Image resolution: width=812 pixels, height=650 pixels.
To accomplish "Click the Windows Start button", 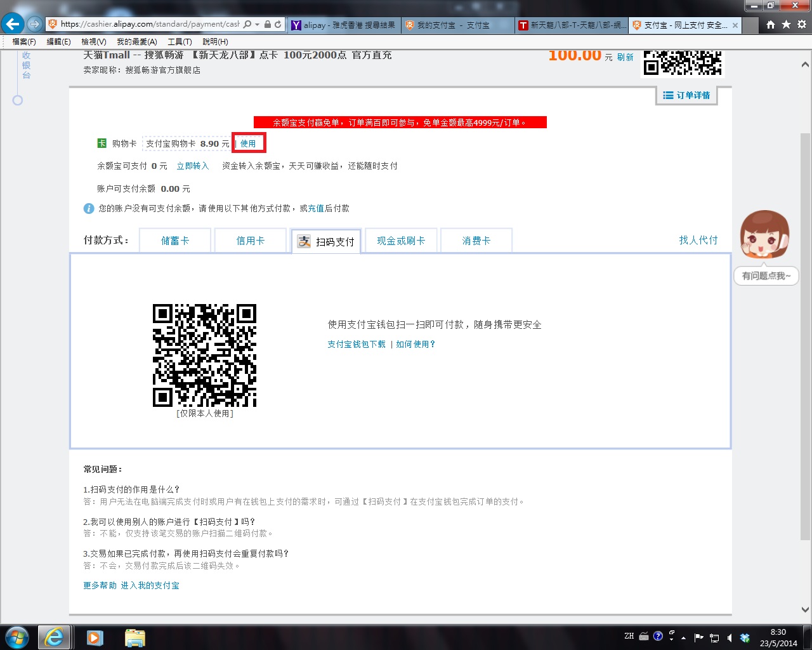I will (x=16, y=637).
